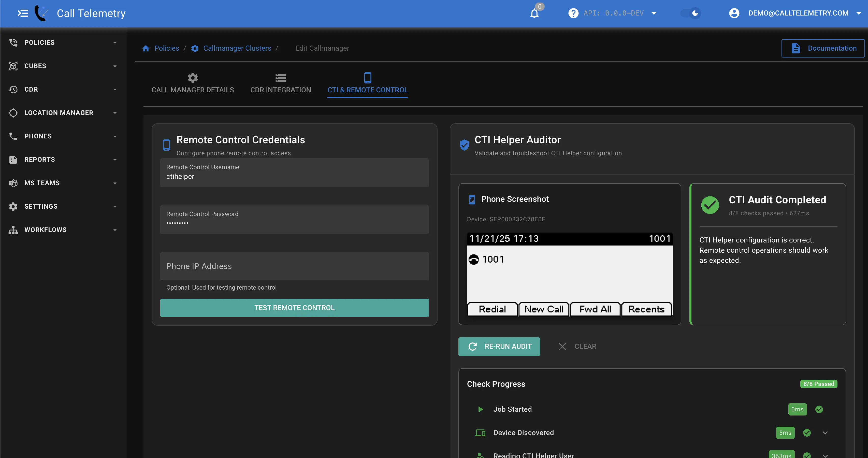Click the Remote Control Username field

[x=294, y=173]
